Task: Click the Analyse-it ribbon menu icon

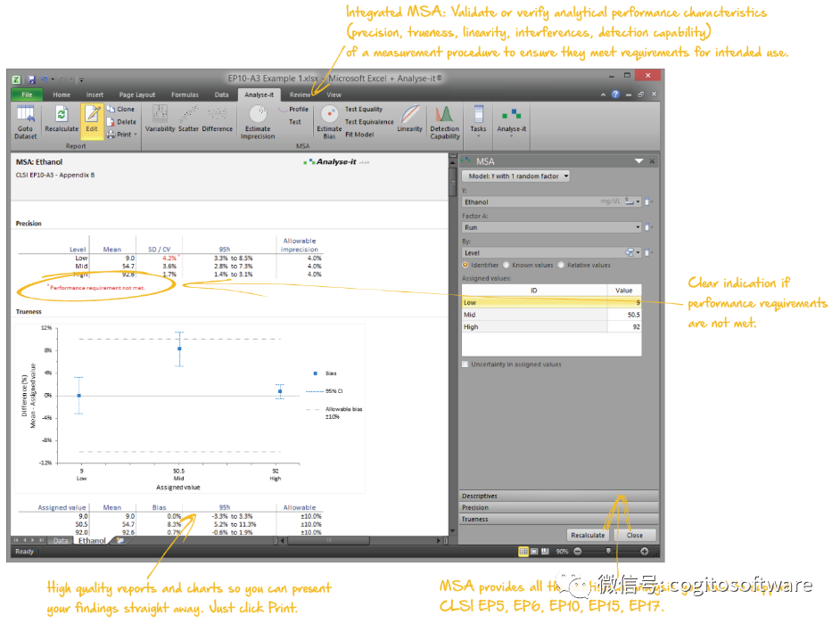Action: click(x=512, y=120)
